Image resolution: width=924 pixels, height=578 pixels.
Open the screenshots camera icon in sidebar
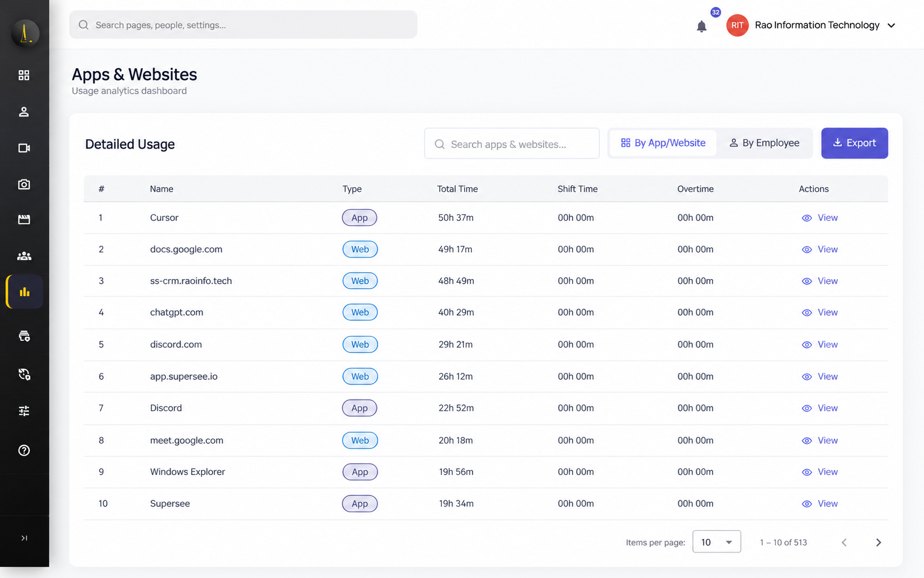(x=24, y=184)
